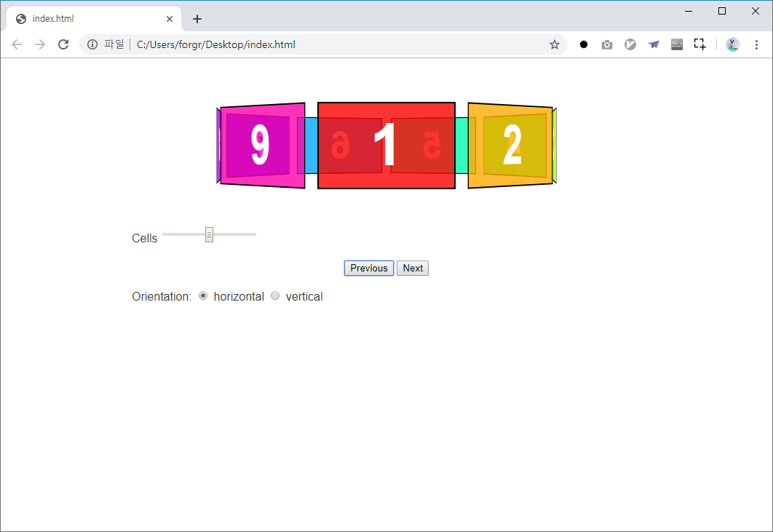
Task: Go back with the browser back arrow
Action: pyautogui.click(x=17, y=44)
